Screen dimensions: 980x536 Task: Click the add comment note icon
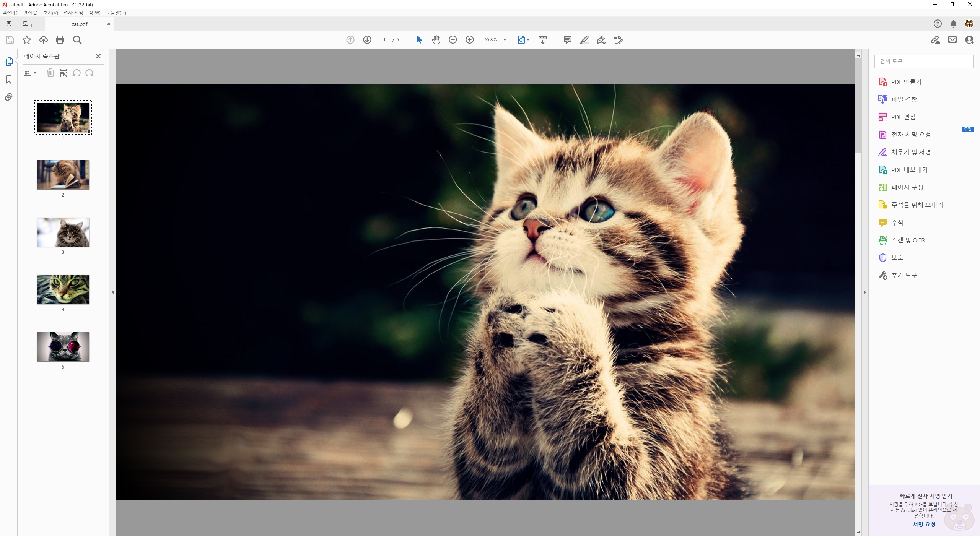(x=567, y=40)
